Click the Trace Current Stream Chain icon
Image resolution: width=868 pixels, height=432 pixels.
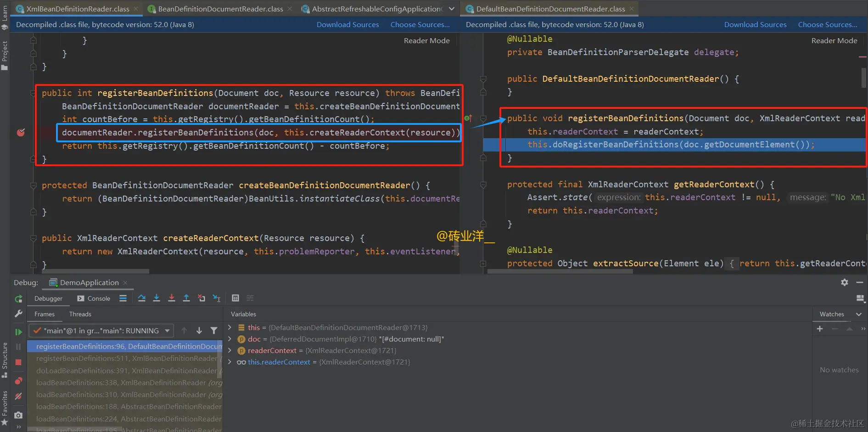pos(250,298)
